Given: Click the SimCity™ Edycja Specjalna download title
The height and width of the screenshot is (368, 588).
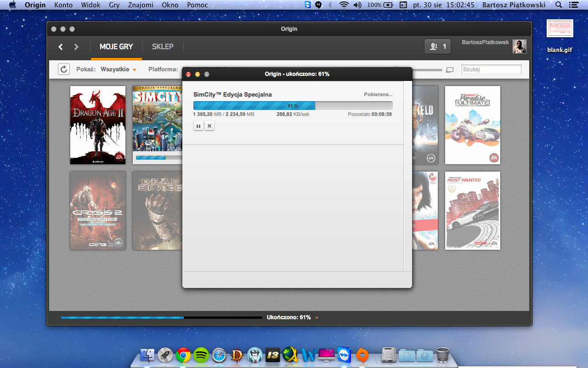Looking at the screenshot, I should 232,94.
